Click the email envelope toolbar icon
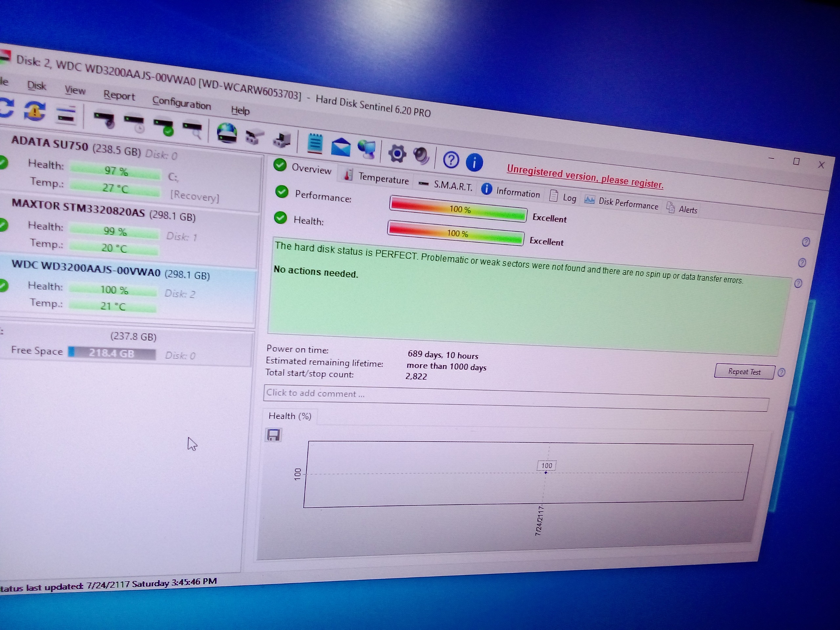 (x=341, y=147)
